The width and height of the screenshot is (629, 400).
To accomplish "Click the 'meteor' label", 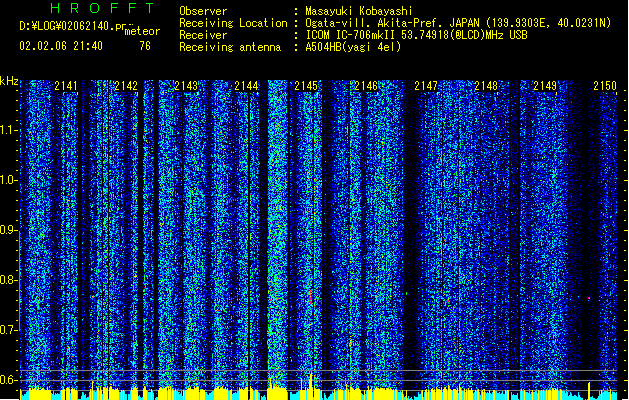I will (142, 31).
